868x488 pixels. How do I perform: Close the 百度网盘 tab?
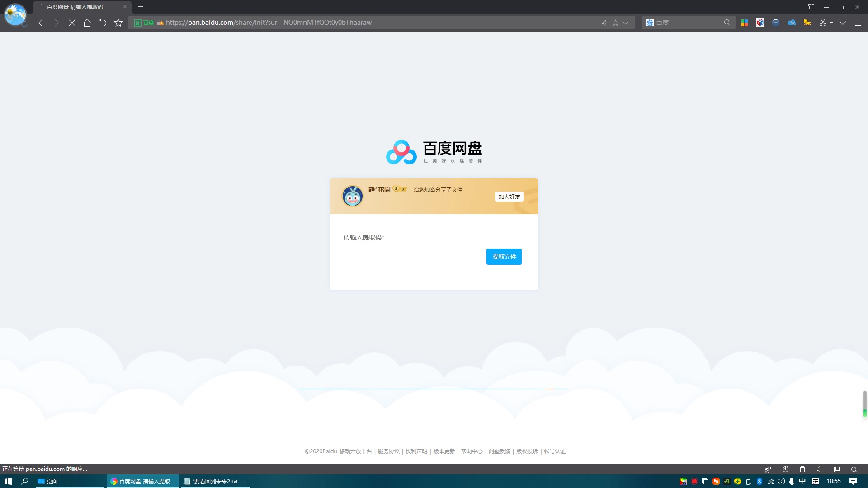point(125,7)
